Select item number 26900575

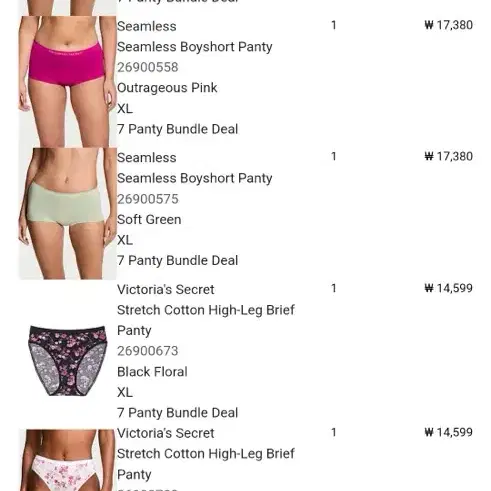pyautogui.click(x=148, y=199)
